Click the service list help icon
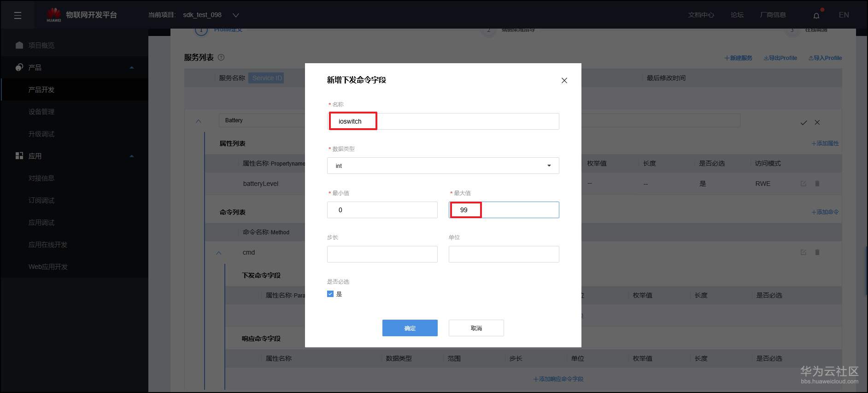 pos(221,58)
